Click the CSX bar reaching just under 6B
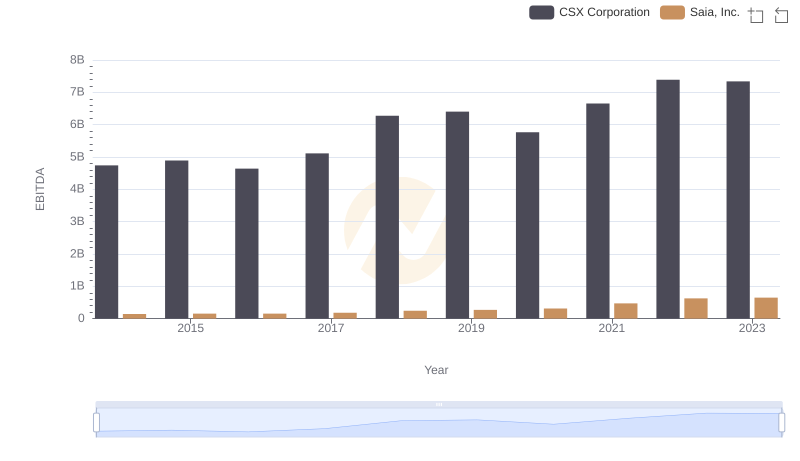The width and height of the screenshot is (800, 461). [x=528, y=225]
